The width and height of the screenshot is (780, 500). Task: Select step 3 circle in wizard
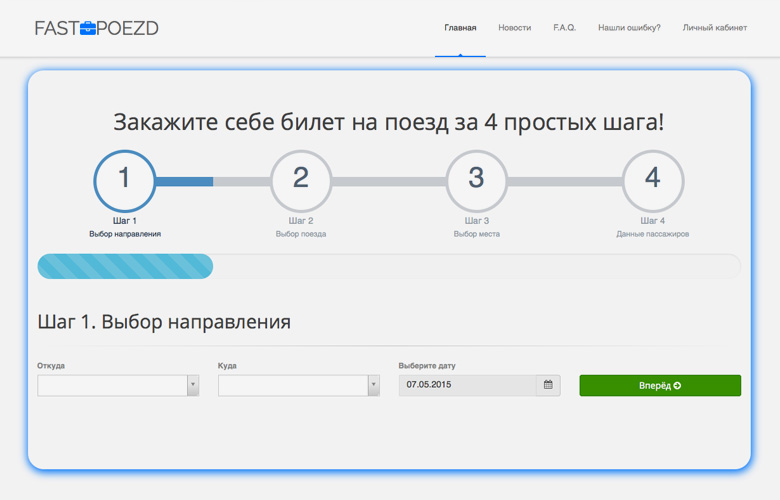pos(476,180)
